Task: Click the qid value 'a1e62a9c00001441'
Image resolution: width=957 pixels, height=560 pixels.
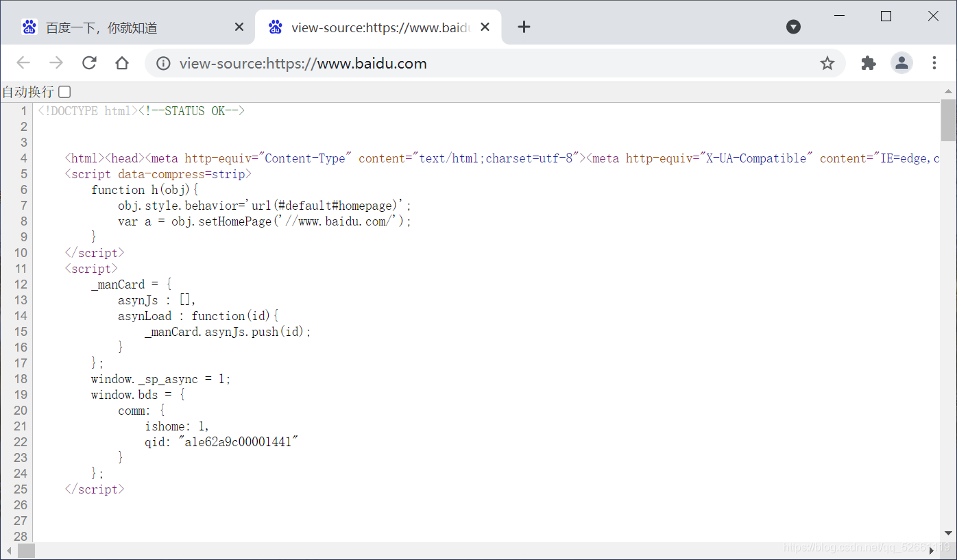Action: tap(239, 442)
